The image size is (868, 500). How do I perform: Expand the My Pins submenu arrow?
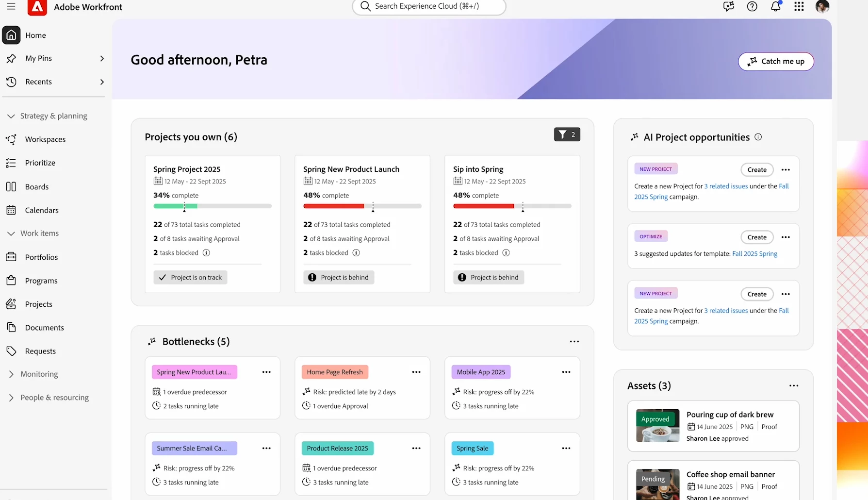(102, 58)
